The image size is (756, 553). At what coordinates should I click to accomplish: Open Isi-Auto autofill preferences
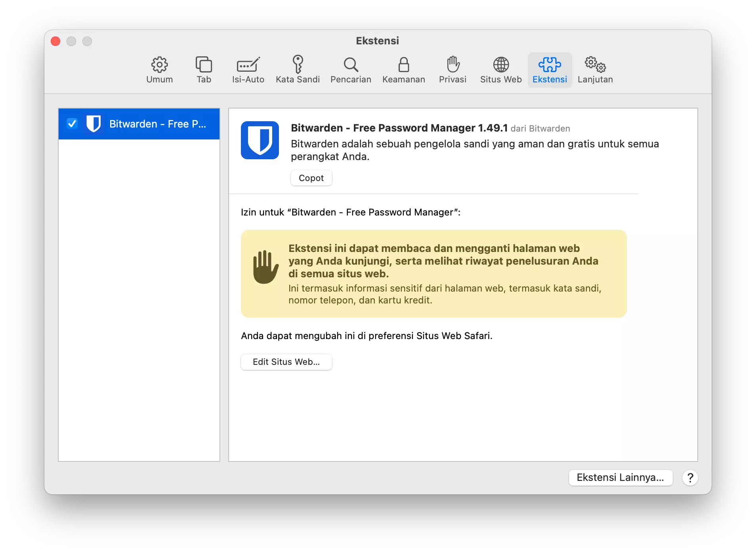(248, 69)
